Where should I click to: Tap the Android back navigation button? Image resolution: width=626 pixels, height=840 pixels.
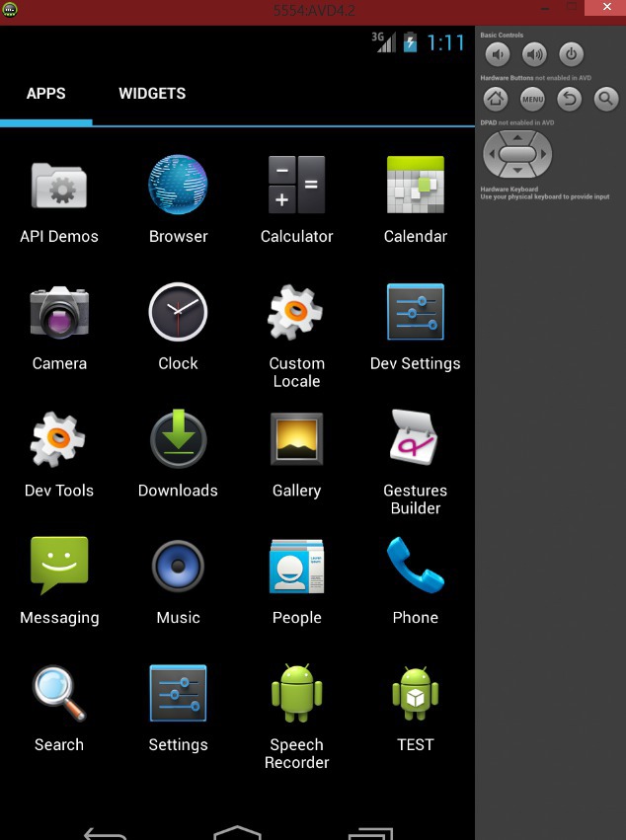[105, 833]
